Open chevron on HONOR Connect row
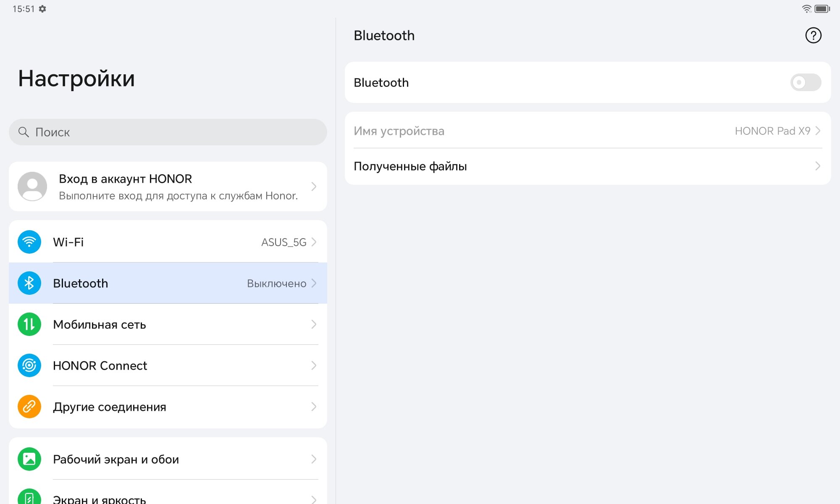The height and width of the screenshot is (504, 840). point(314,365)
